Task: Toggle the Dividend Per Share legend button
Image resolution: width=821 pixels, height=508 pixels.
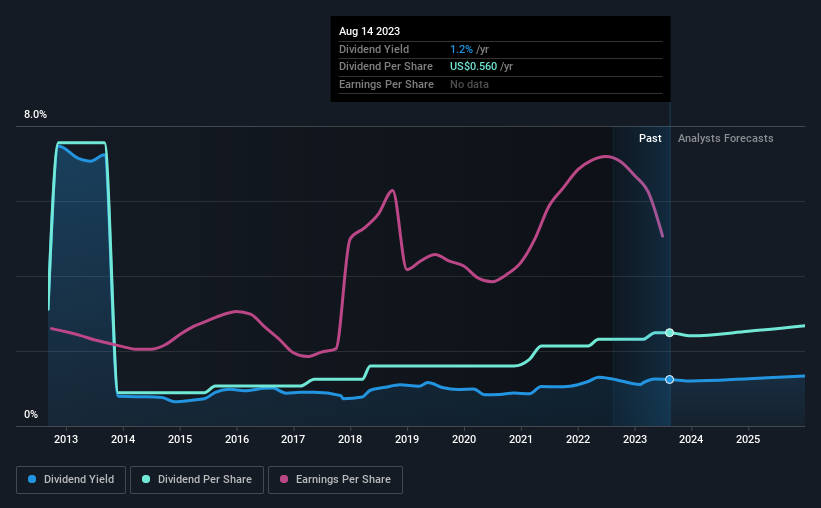Action: pyautogui.click(x=197, y=480)
